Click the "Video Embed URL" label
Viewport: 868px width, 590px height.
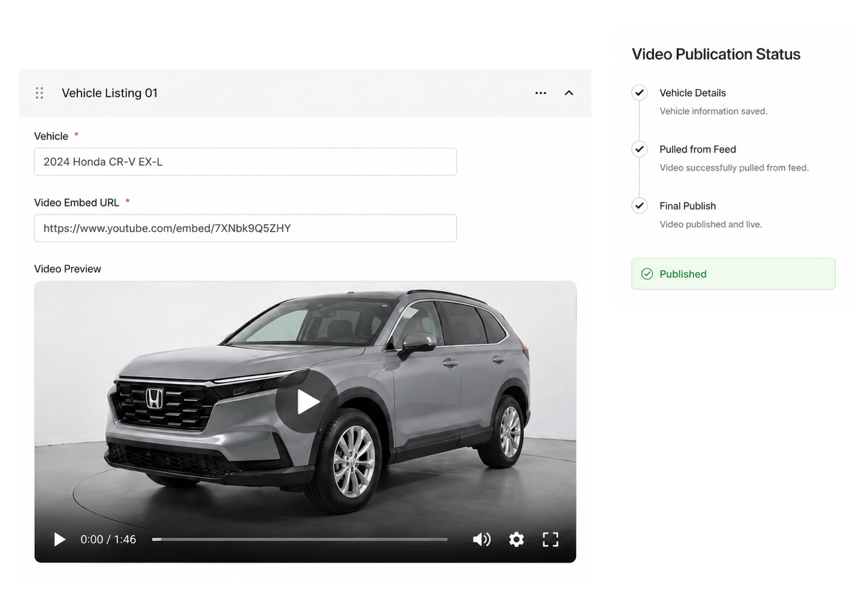[x=77, y=202]
